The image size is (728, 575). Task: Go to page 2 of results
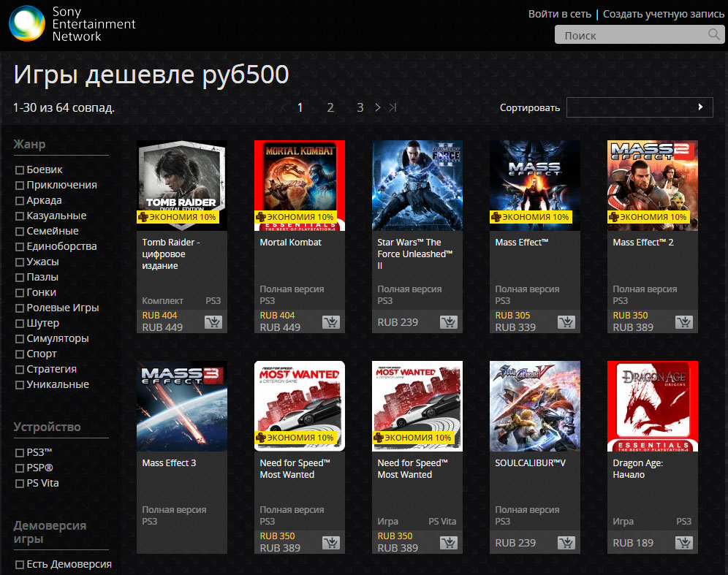(x=330, y=107)
